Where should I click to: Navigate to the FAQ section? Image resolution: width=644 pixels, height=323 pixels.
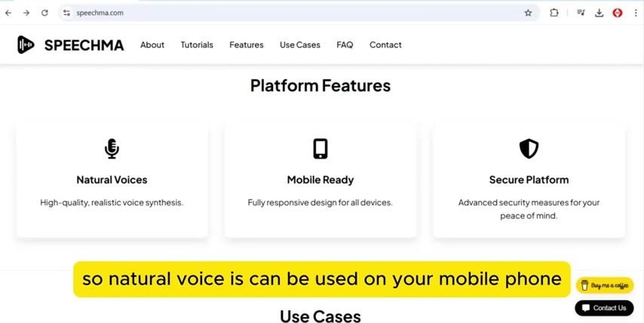[345, 45]
